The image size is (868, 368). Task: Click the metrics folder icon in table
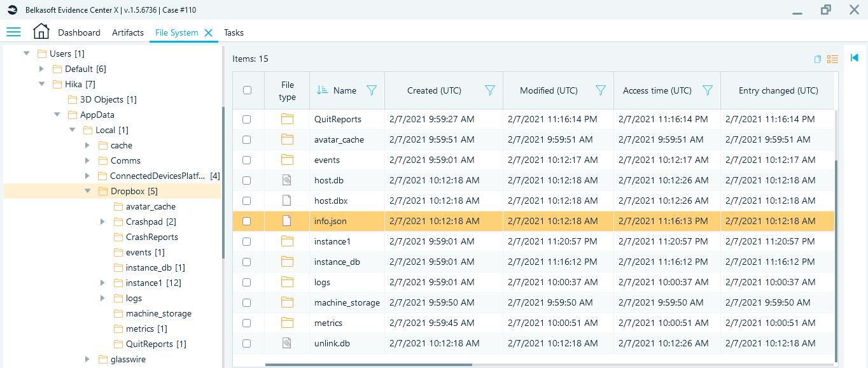[x=287, y=323]
